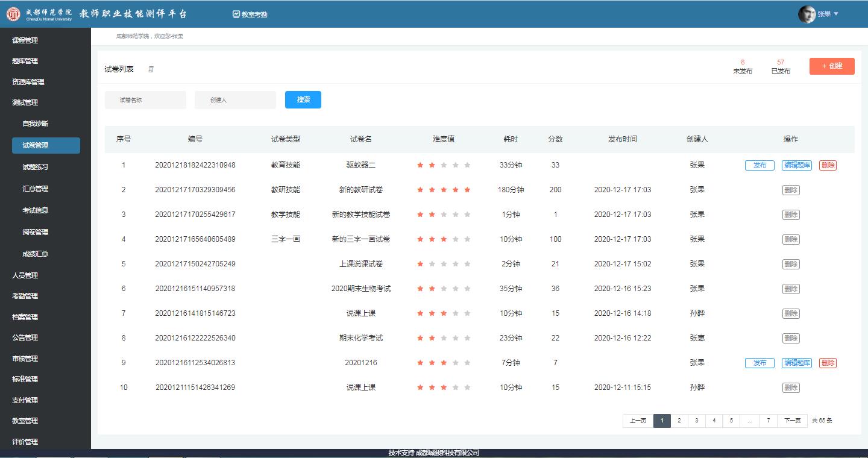Click the orange 创建 button
This screenshot has width=868, height=458.
pyautogui.click(x=832, y=66)
